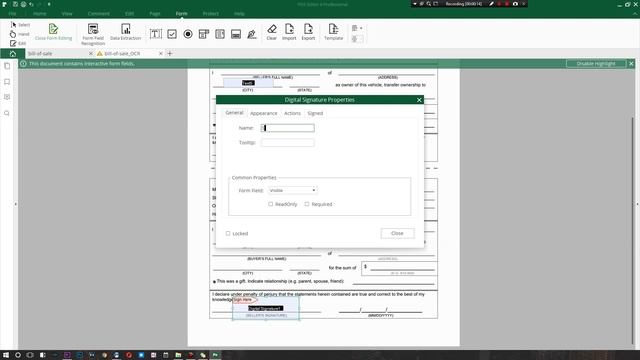Add a new document tab
This screenshot has height=360, width=640.
coord(170,53)
